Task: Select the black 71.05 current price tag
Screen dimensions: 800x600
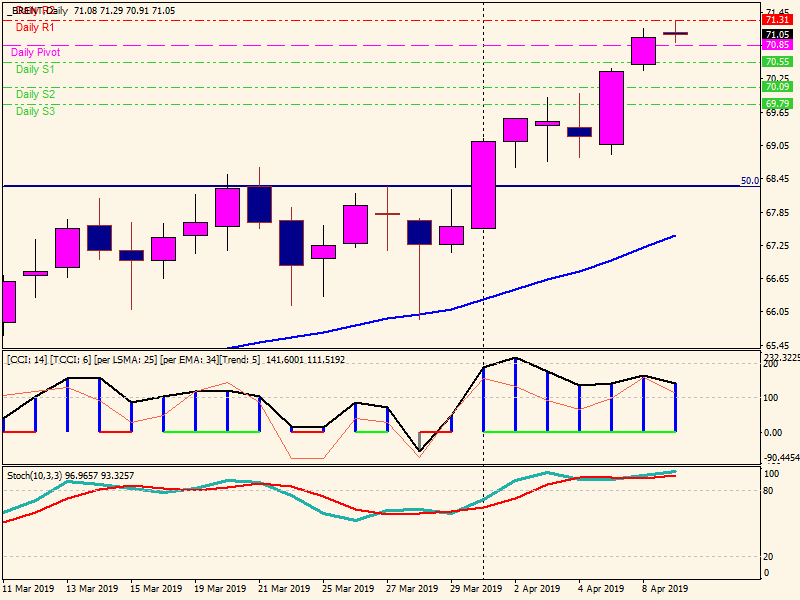Action: pos(776,33)
